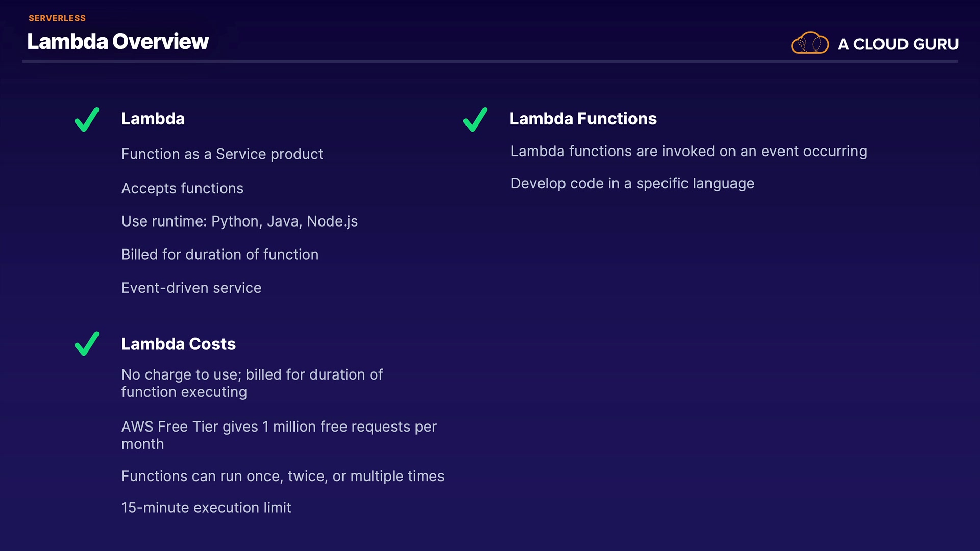This screenshot has width=980, height=551.
Task: Click the green checkmark next to Lambda Costs
Action: point(87,344)
